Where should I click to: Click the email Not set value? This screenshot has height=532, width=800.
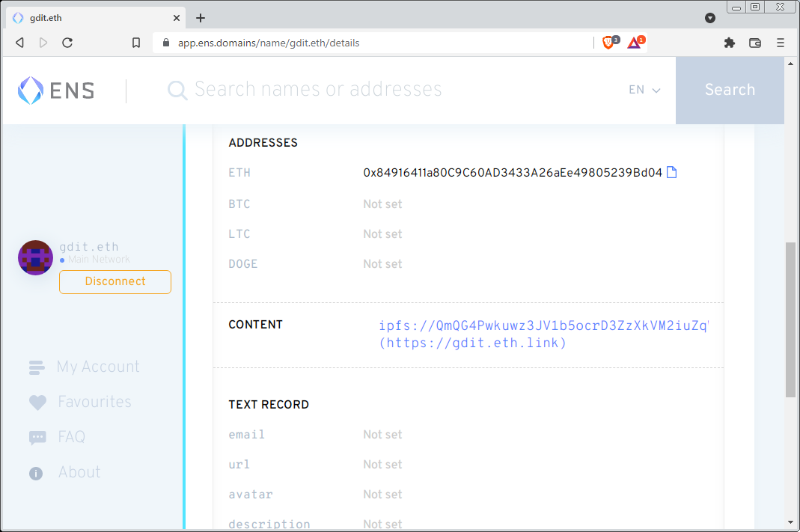[382, 435]
